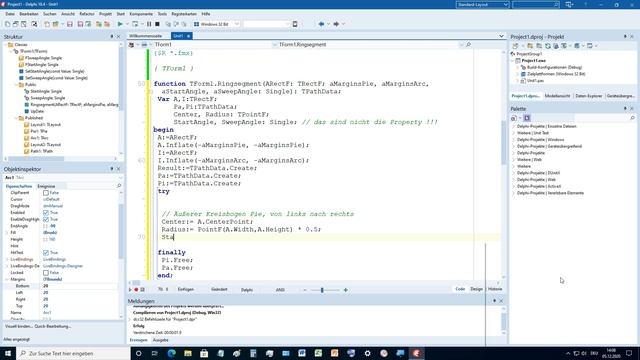
Task: Click the device icon next to empty combo box
Action: (295, 24)
